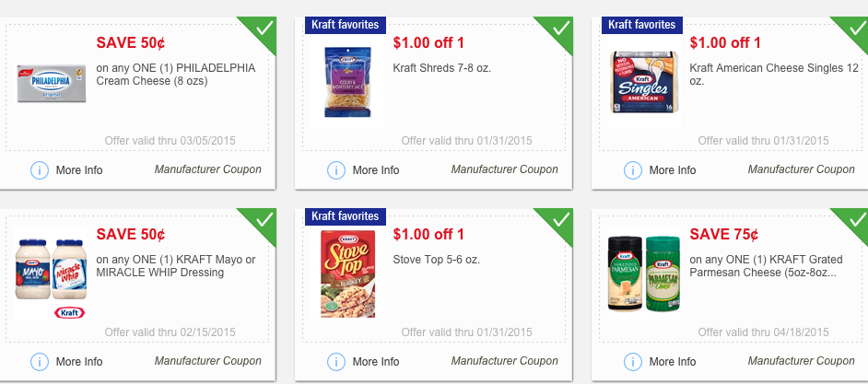Click info icon on Kraft Mayo coupon

tap(40, 362)
